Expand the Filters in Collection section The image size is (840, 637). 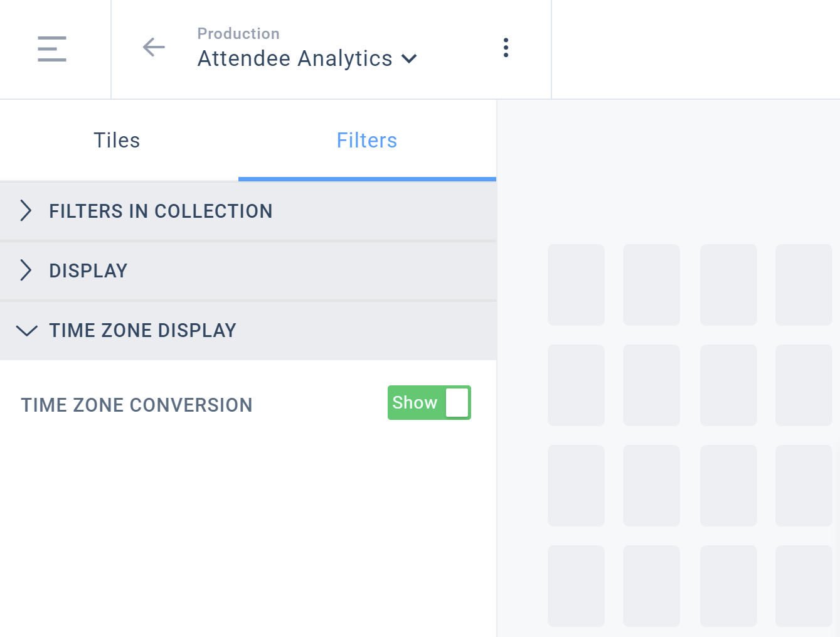pos(248,211)
